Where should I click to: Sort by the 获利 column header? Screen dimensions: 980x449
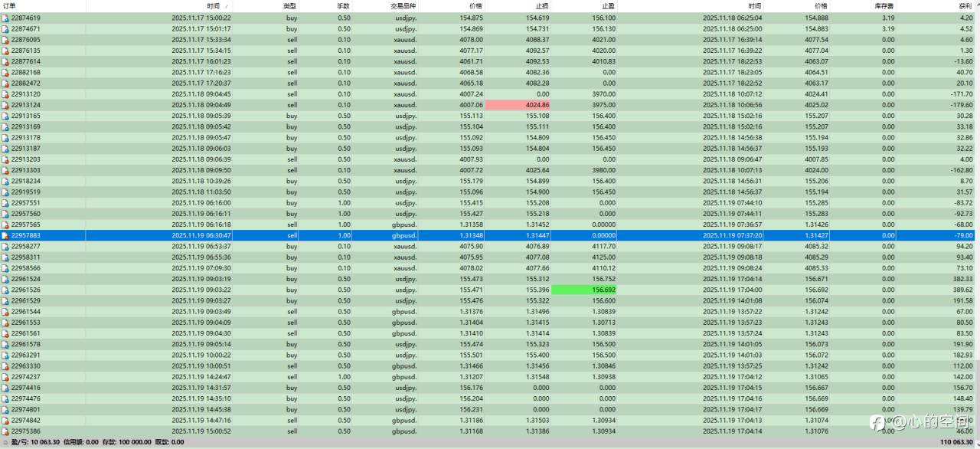[x=965, y=6]
